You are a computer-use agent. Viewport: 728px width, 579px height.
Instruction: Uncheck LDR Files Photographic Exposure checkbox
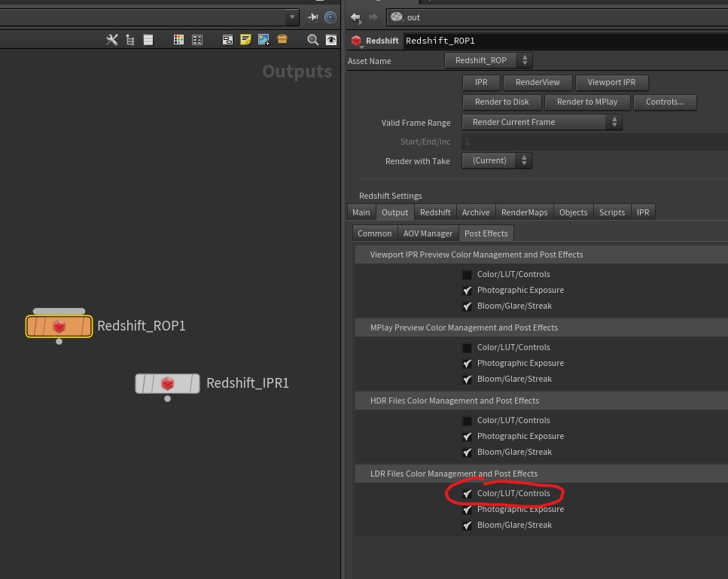point(467,510)
